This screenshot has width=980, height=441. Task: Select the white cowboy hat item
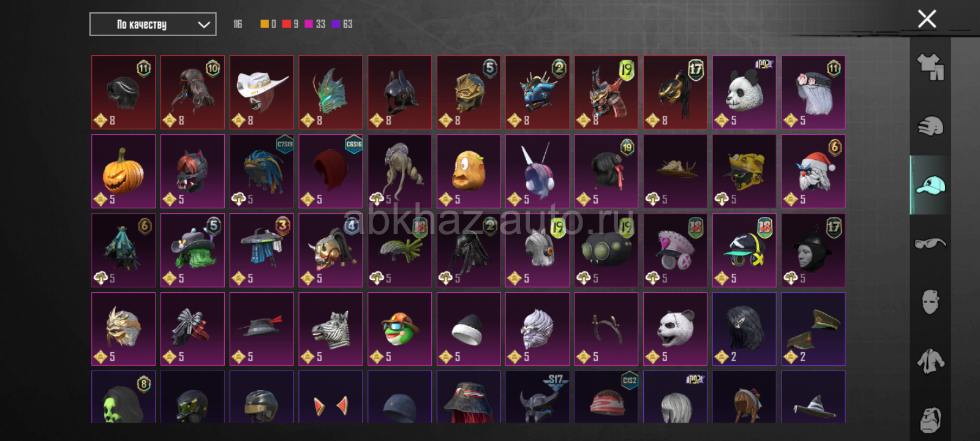(x=262, y=92)
